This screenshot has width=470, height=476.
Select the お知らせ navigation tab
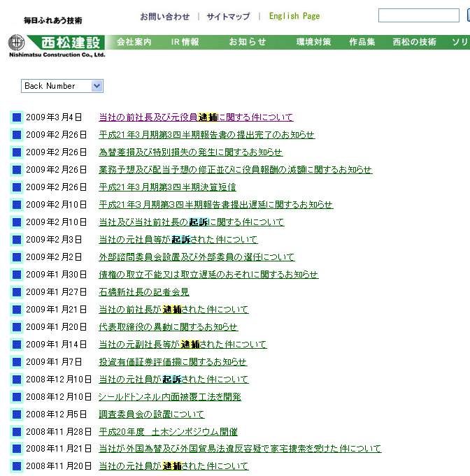[248, 42]
